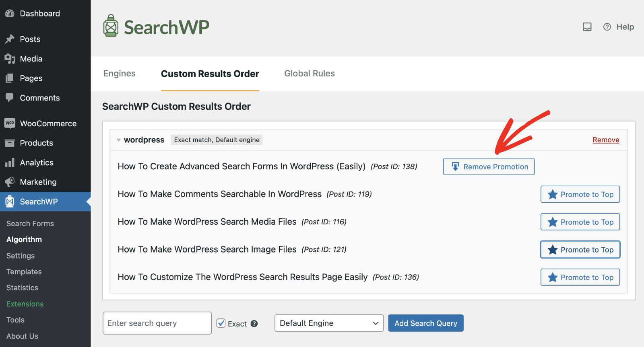
Task: Promote Search Media Files post to top
Action: (580, 222)
